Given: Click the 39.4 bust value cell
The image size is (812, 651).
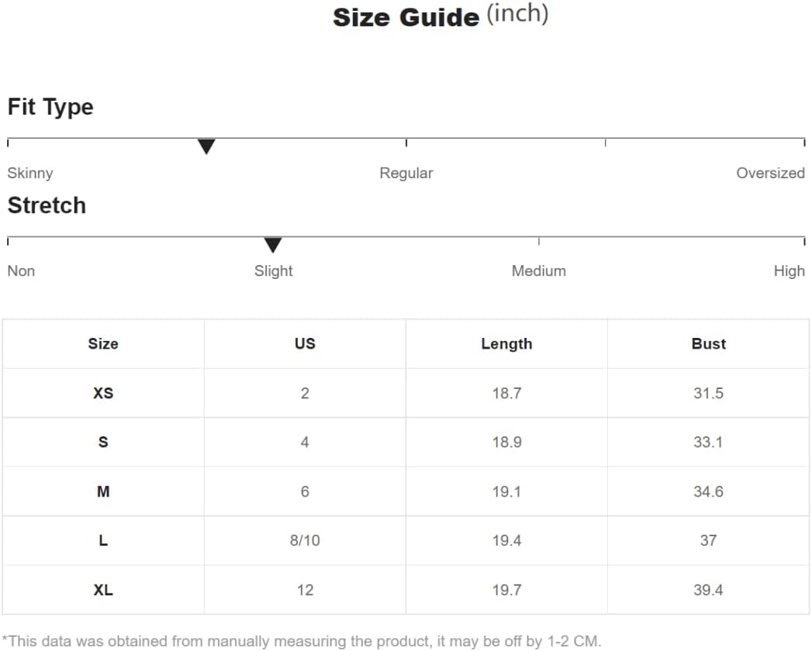Looking at the screenshot, I should pos(708,590).
